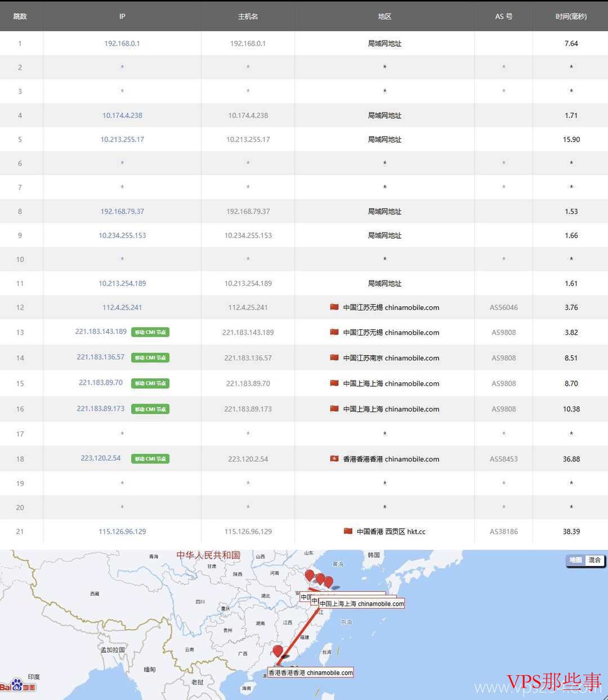Click the China flag in hop 14 row
Image resolution: width=608 pixels, height=700 pixels.
(334, 358)
